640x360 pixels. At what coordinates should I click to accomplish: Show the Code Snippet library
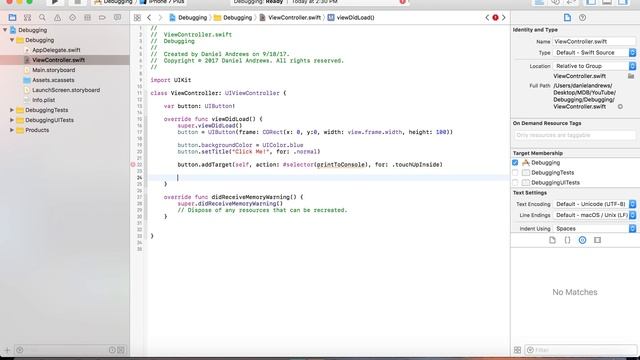(567, 240)
